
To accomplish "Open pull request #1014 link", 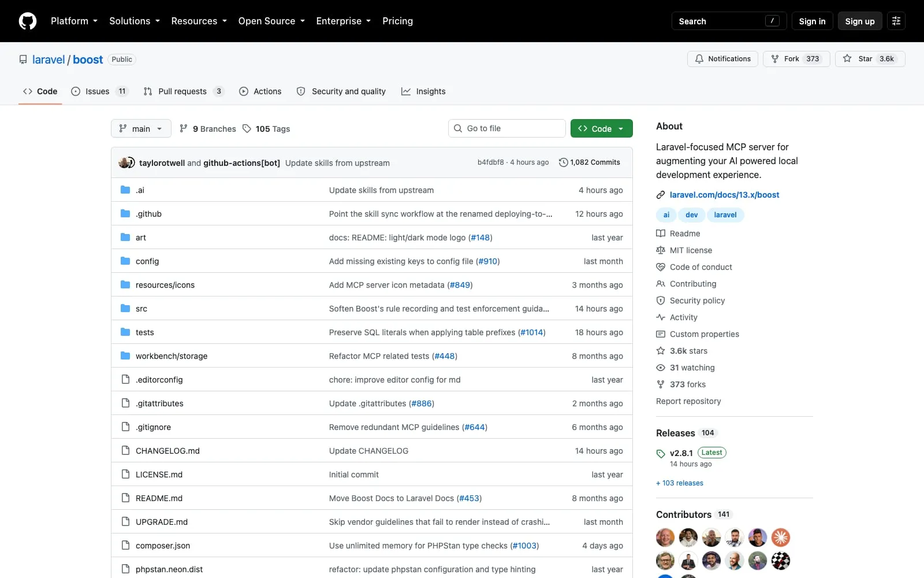I will pos(532,332).
